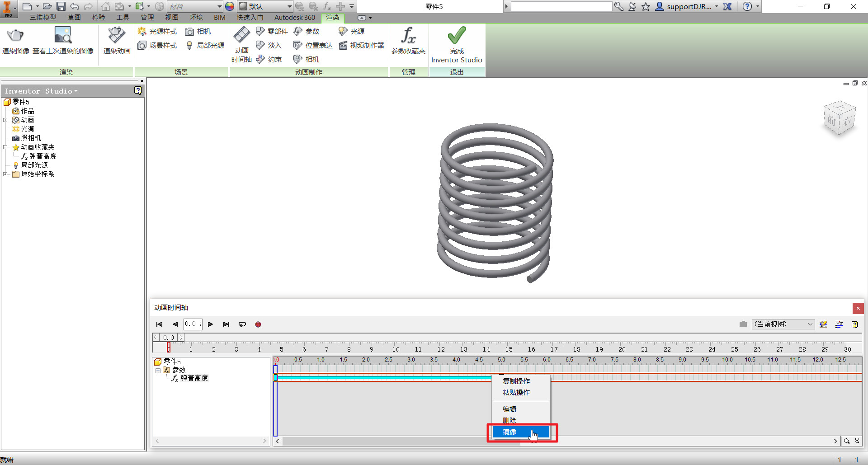This screenshot has width=868, height=465.
Task: Open 场景样式 scene styles
Action: pyautogui.click(x=157, y=45)
